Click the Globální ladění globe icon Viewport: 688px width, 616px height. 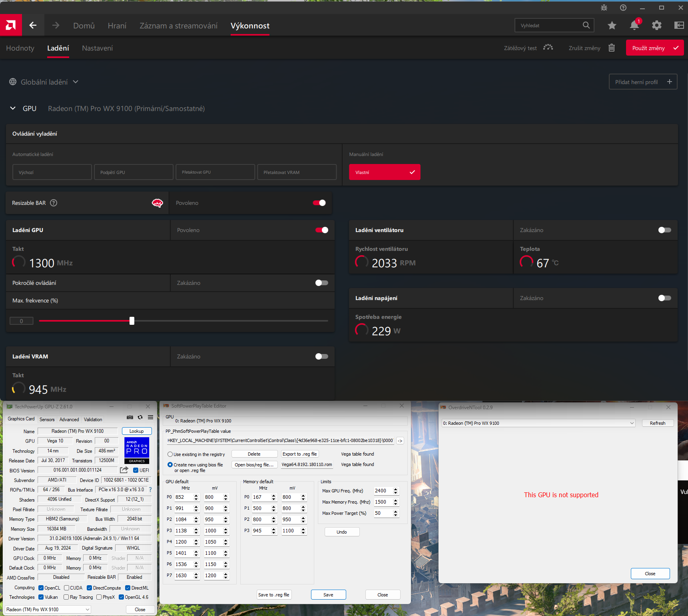point(13,82)
